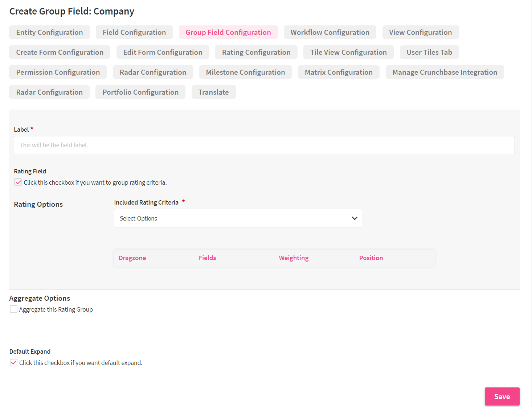Open Rating Configuration tab
This screenshot has width=532, height=407.
pos(256,52)
